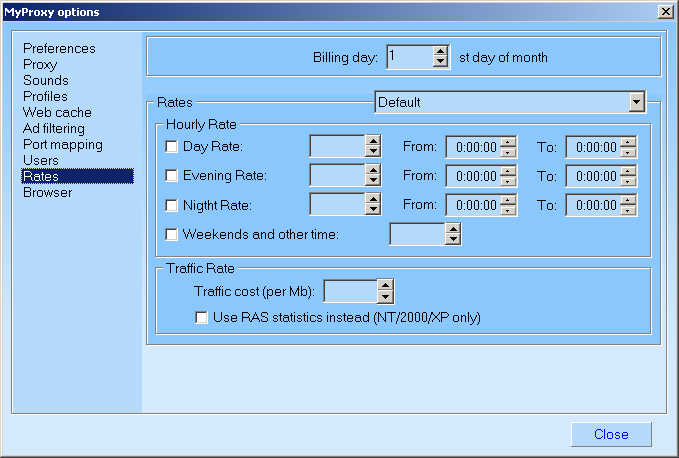This screenshot has height=458, width=679.
Task: Decrease the Nigtht Rate From time
Action: tap(508, 210)
